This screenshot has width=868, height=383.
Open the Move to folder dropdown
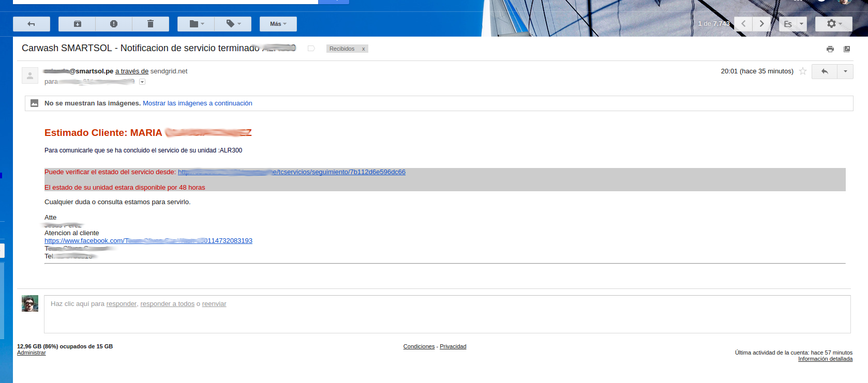click(x=196, y=24)
